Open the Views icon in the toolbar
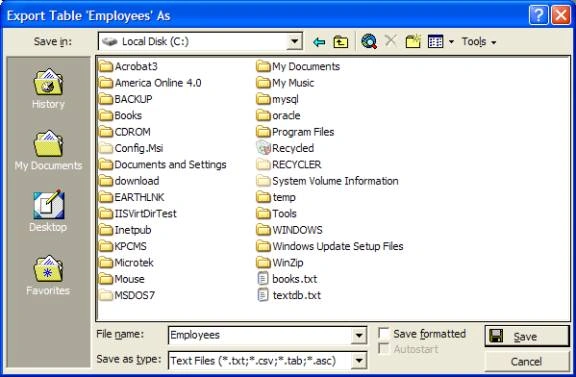Viewport: 576px width, 377px height. 436,42
